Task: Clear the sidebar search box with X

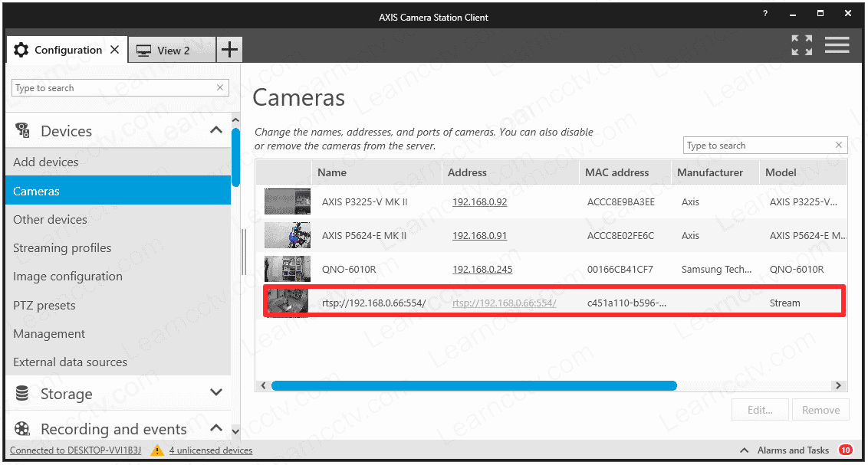Action: point(221,88)
